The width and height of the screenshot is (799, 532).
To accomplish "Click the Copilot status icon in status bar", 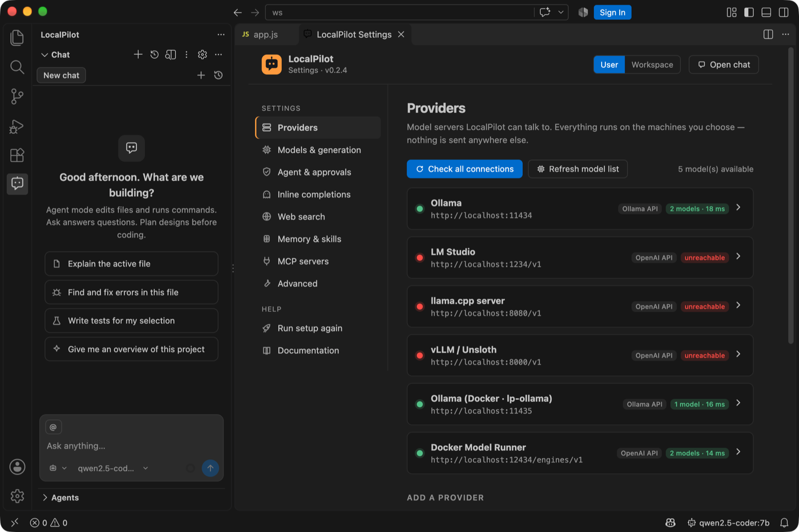I will coord(670,523).
